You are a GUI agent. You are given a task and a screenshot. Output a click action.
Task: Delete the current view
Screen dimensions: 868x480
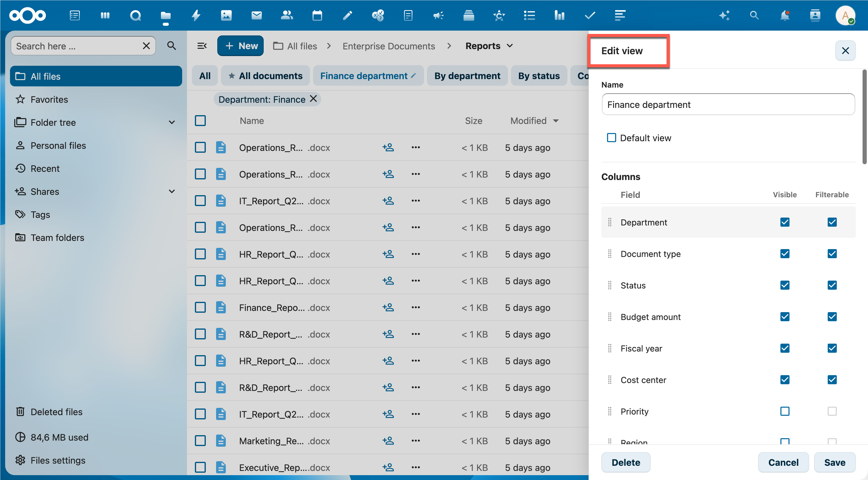tap(626, 462)
